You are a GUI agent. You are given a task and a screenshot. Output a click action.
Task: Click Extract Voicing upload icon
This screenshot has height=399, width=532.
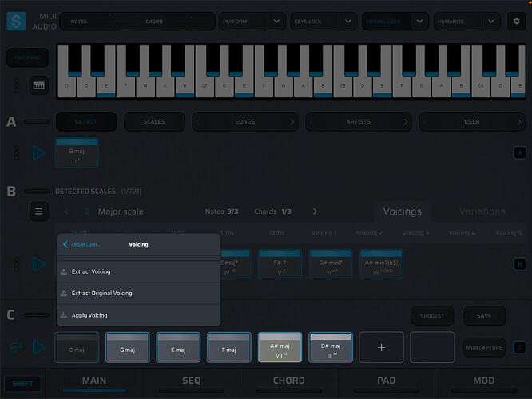(63, 271)
